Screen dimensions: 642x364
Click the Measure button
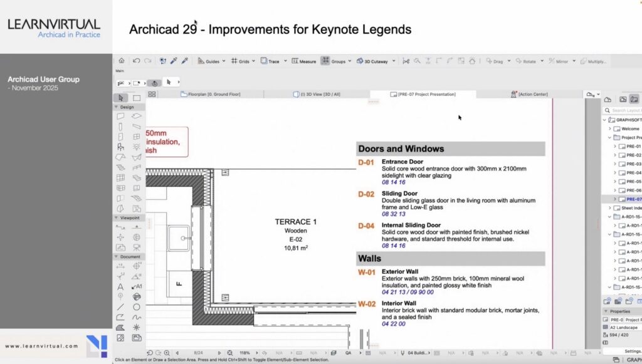pyautogui.click(x=304, y=61)
